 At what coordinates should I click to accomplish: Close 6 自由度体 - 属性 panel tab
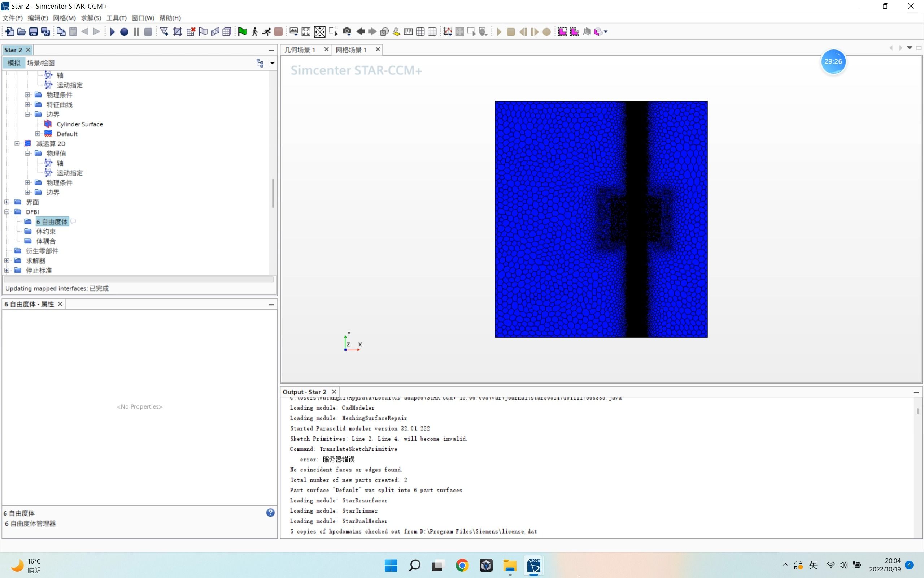click(x=60, y=304)
